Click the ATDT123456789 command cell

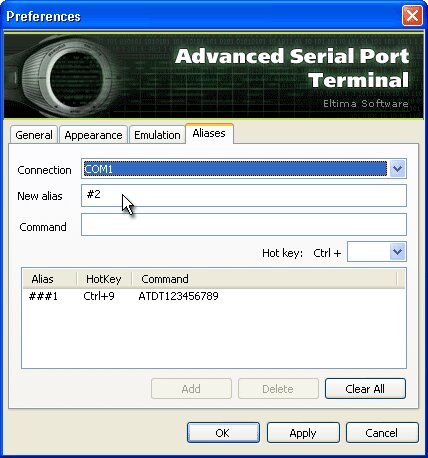point(178,296)
